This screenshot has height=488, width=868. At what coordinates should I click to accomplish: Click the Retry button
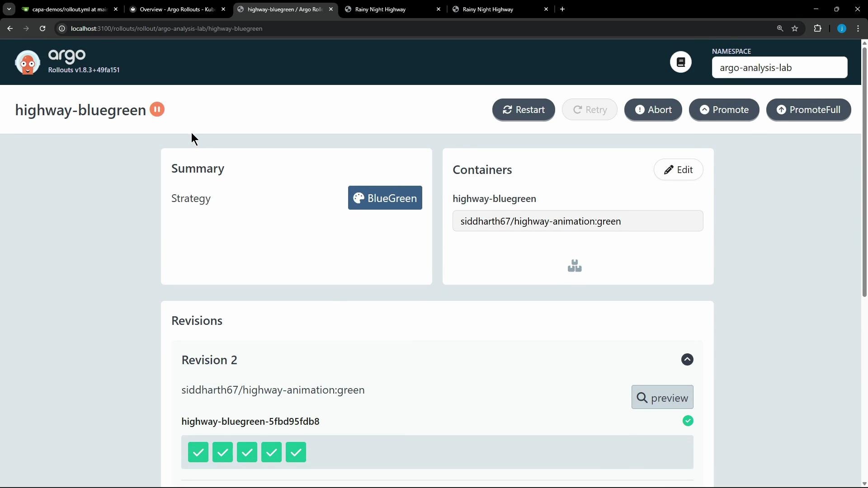590,110
